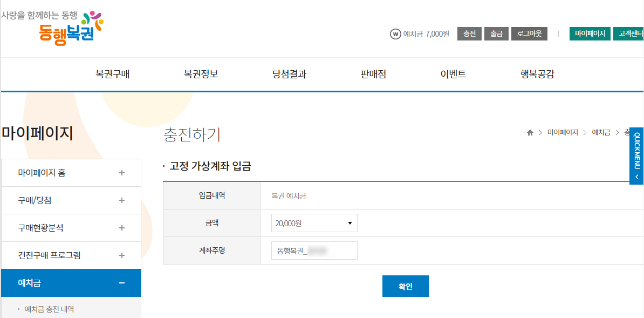Click the 계좌주명 input field
The height and width of the screenshot is (318, 644).
tap(314, 251)
